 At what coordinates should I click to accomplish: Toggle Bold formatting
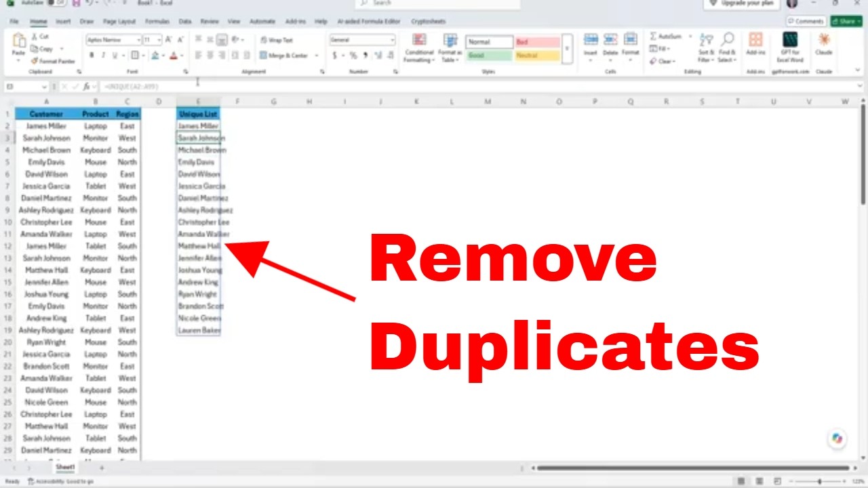[x=92, y=56]
